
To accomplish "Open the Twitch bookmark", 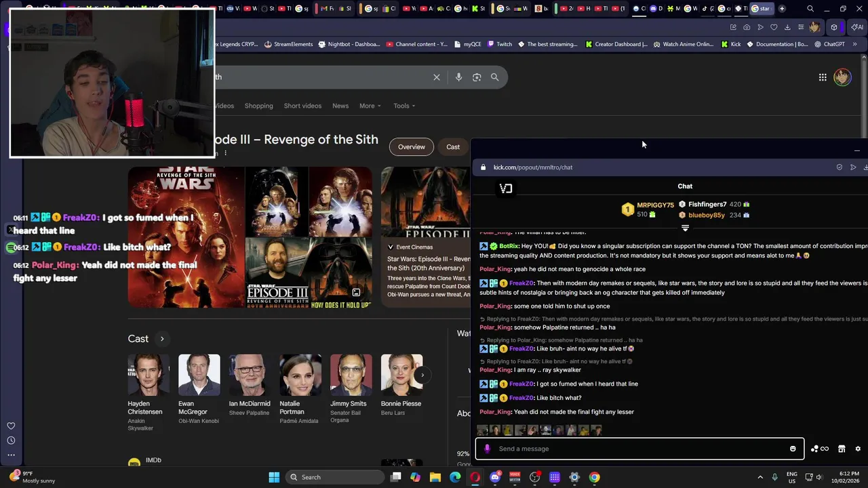I will click(x=500, y=45).
